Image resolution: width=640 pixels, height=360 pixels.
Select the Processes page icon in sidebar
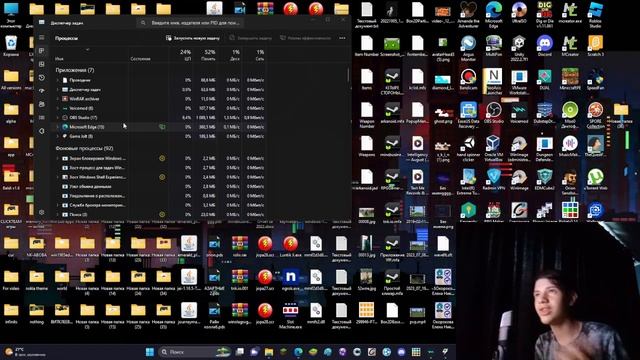(x=42, y=51)
